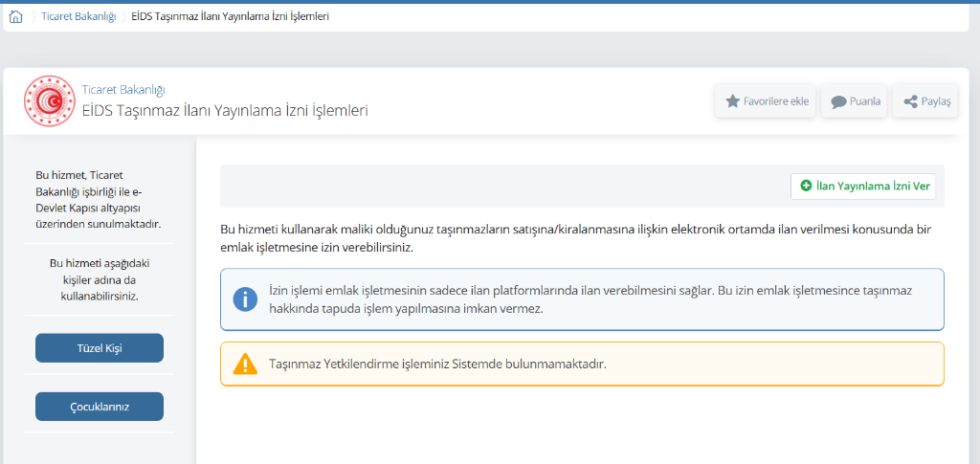Open Ticaret Bakanlığı link above service title
This screenshot has width=980, height=464.
(x=123, y=90)
